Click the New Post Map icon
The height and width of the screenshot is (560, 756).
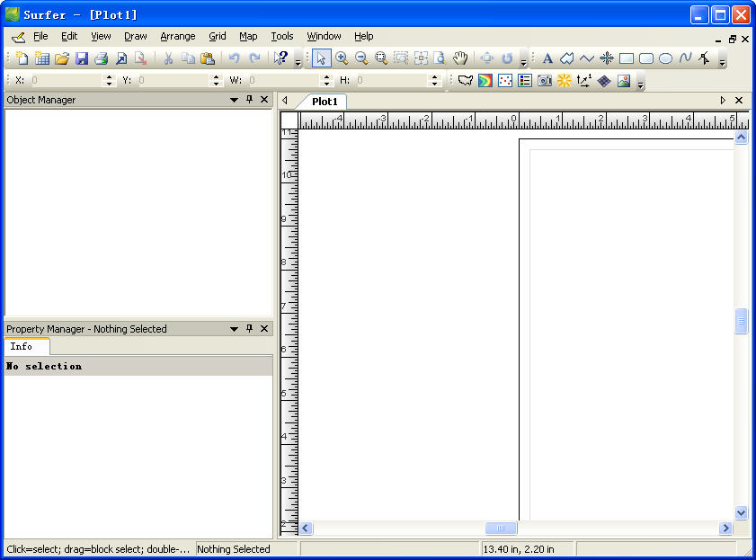tap(505, 81)
